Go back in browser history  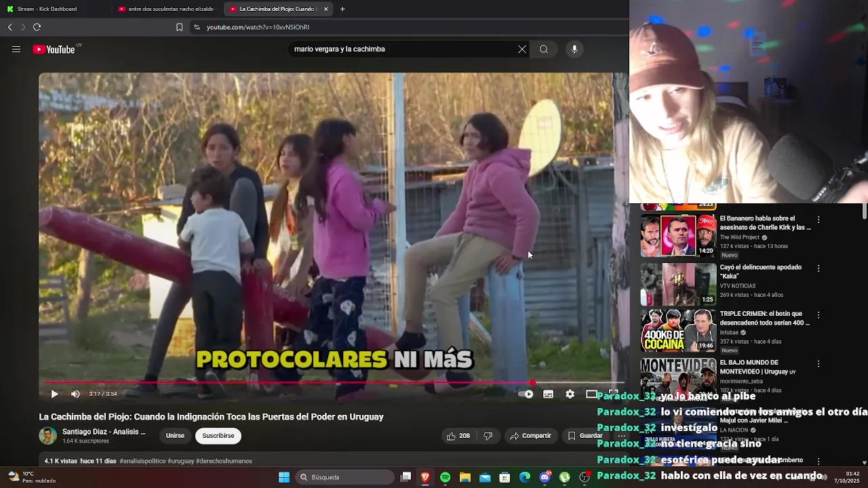(10, 27)
